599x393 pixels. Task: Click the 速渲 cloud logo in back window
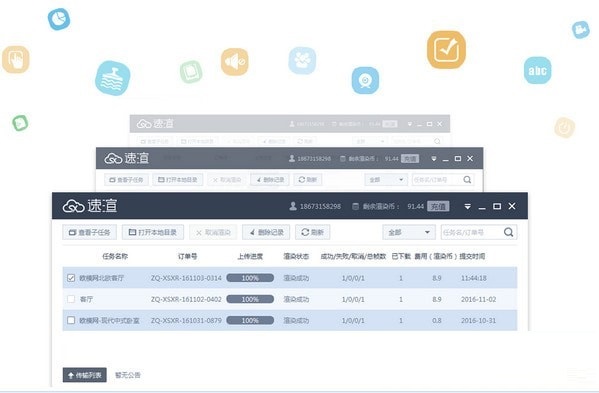[x=155, y=123]
